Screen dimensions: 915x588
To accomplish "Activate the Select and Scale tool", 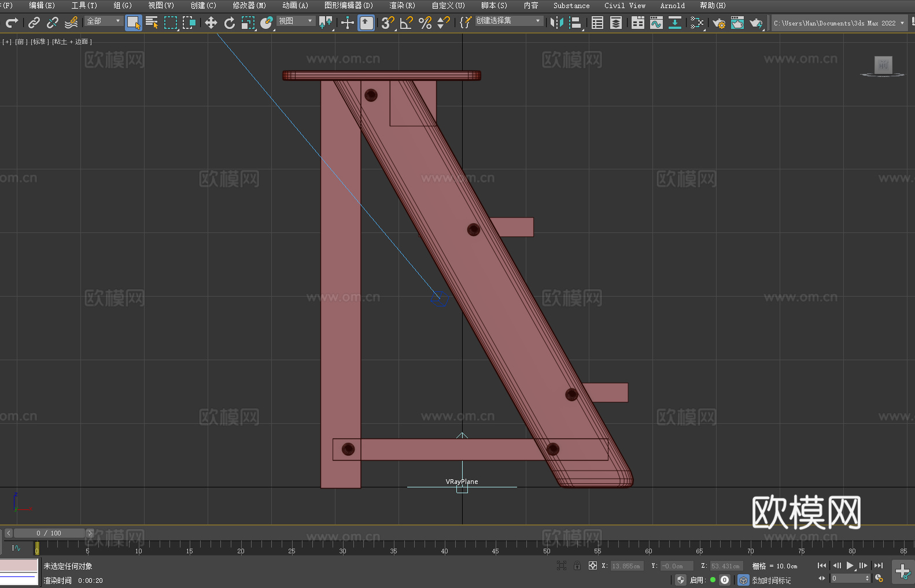I will pos(248,23).
